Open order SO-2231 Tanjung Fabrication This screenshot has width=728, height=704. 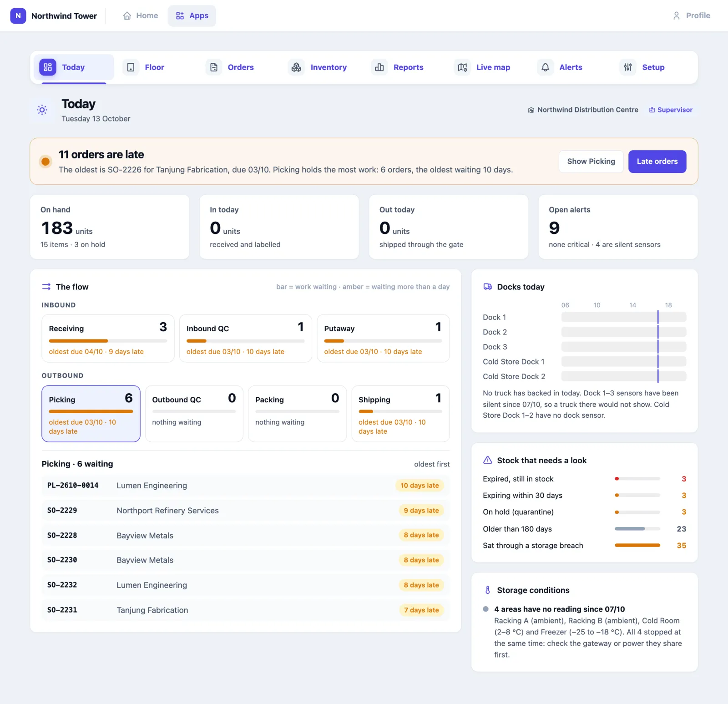(x=246, y=610)
